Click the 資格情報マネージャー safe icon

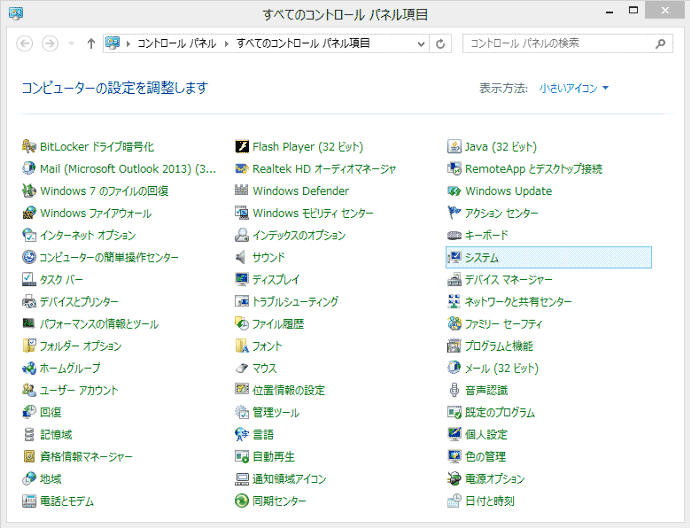pyautogui.click(x=29, y=456)
